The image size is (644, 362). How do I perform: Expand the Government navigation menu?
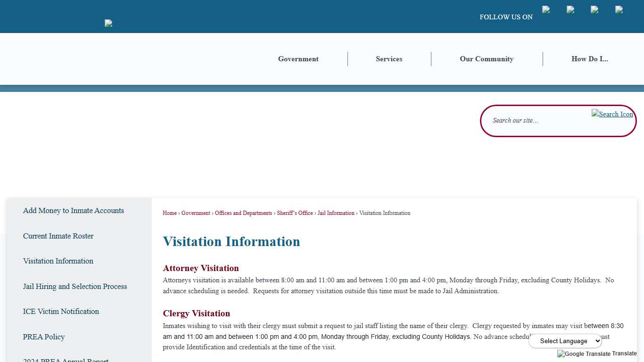(x=298, y=58)
